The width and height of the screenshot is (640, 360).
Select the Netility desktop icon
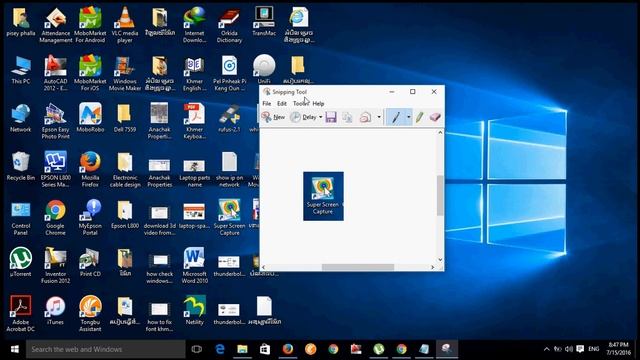point(194,311)
